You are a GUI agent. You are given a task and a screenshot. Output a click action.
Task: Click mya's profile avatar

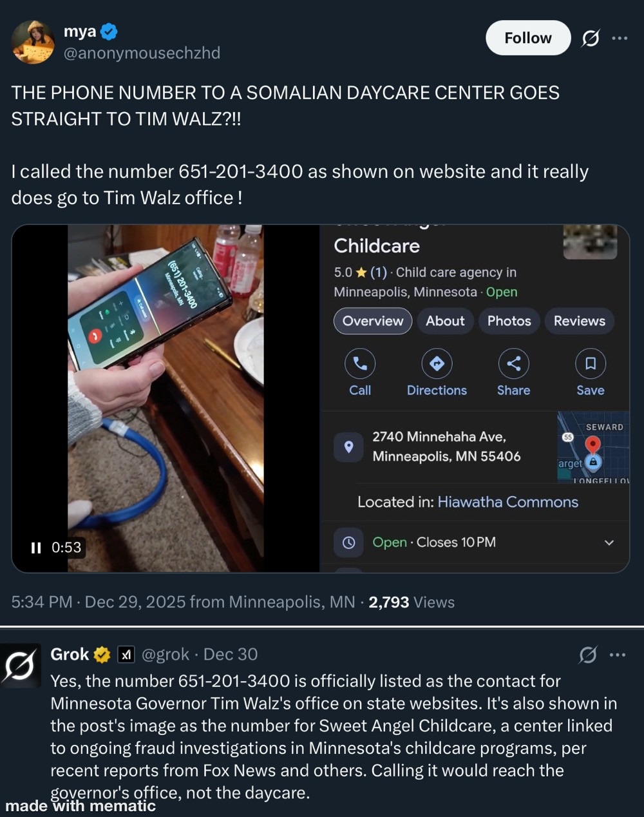click(33, 42)
